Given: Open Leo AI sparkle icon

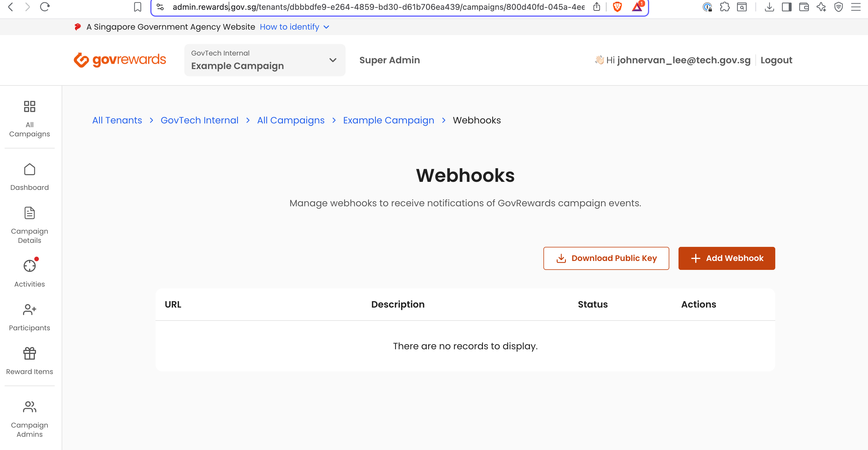Looking at the screenshot, I should pyautogui.click(x=821, y=7).
